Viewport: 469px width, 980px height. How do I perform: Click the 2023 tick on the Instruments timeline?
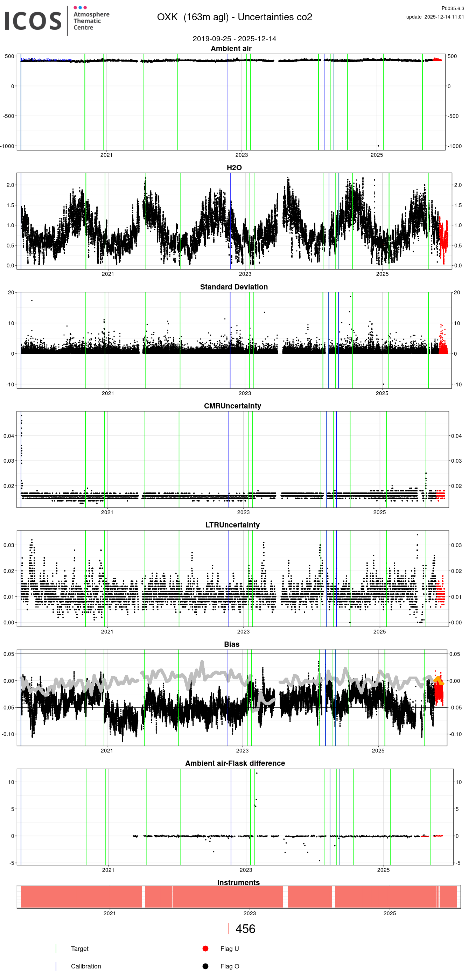coord(250,913)
